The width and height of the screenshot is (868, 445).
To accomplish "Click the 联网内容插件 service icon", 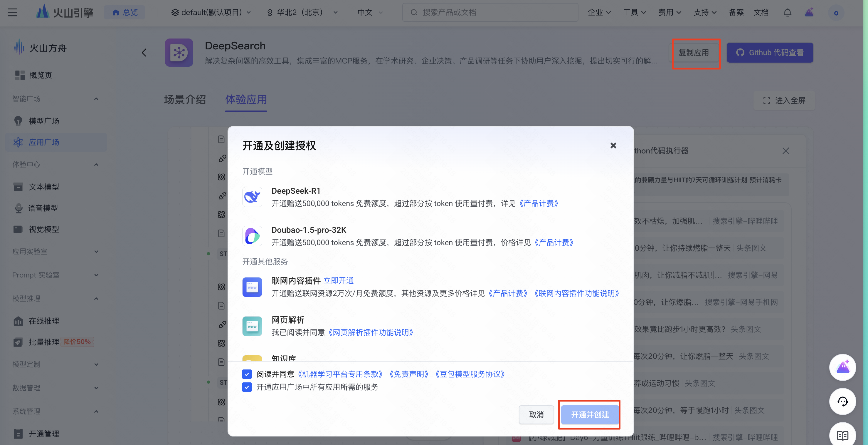I will point(252,287).
